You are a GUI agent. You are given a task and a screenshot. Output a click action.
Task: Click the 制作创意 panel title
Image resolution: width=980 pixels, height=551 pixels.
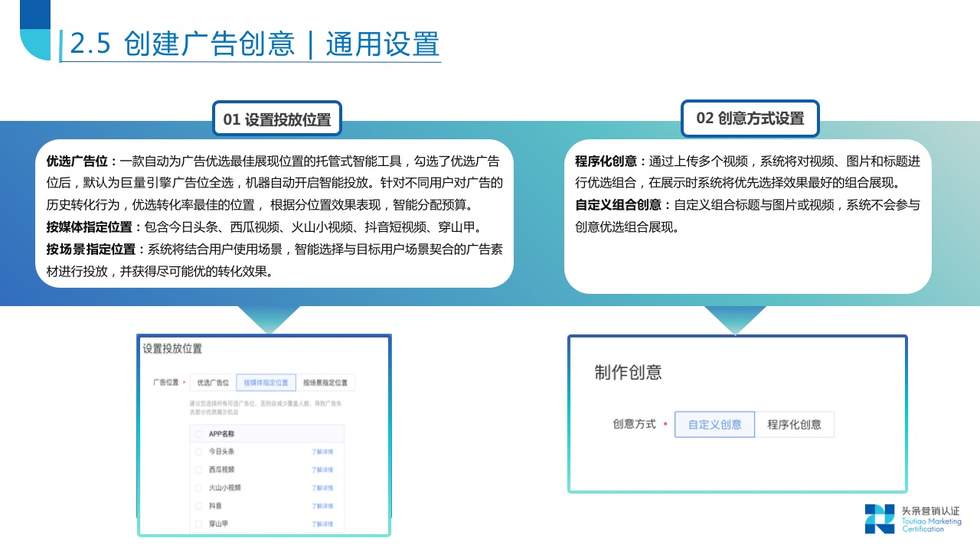pos(629,373)
